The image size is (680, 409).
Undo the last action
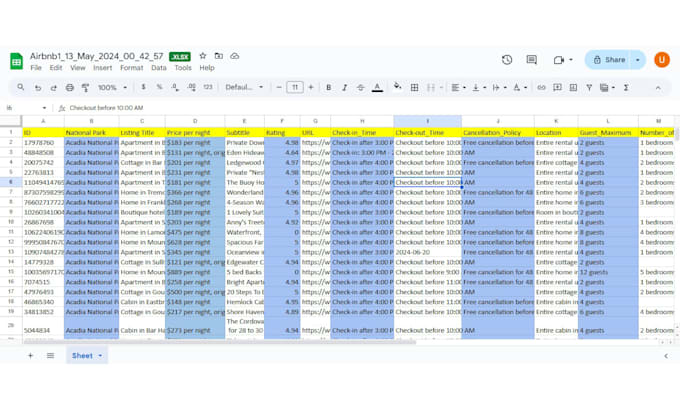(38, 88)
